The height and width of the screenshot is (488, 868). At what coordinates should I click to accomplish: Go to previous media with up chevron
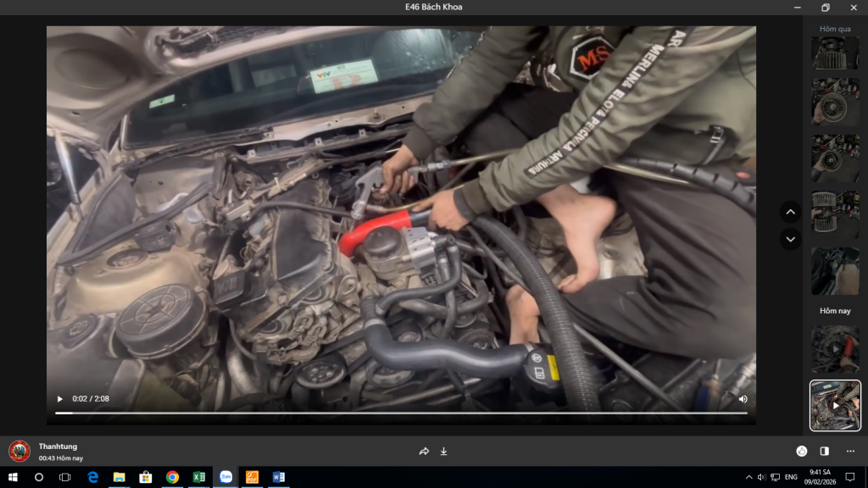[x=791, y=212]
